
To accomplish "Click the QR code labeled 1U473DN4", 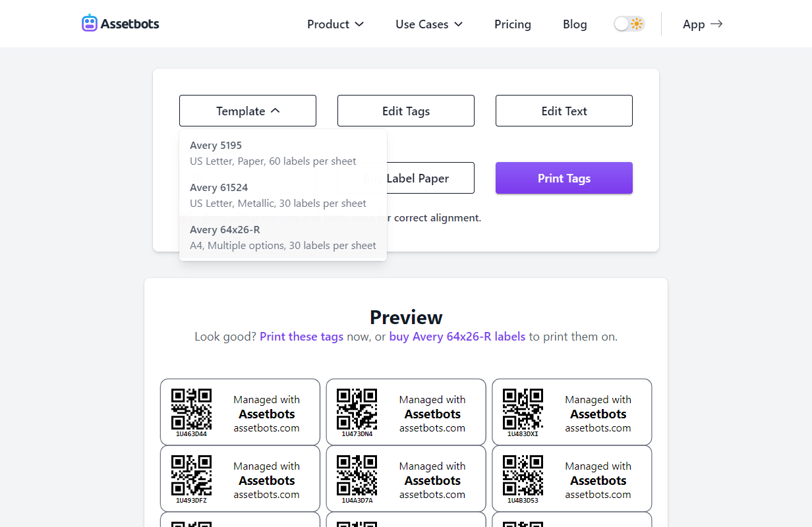I will point(357,409).
